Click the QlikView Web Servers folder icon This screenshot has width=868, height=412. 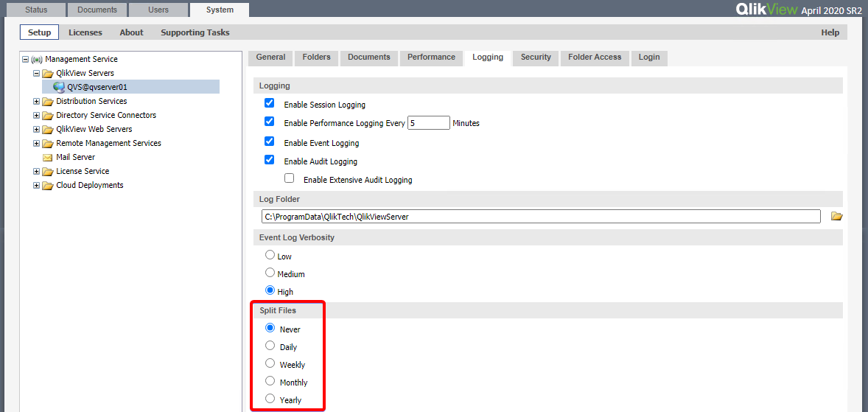[x=48, y=129]
